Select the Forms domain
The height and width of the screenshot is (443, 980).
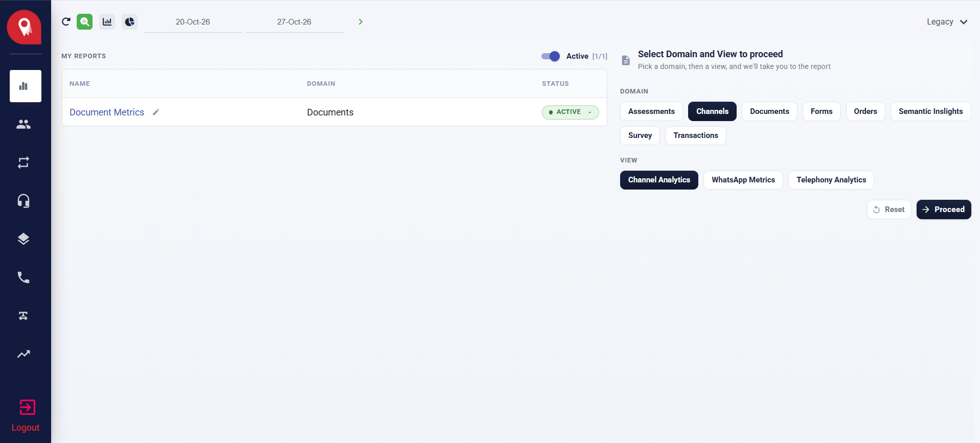pos(822,111)
